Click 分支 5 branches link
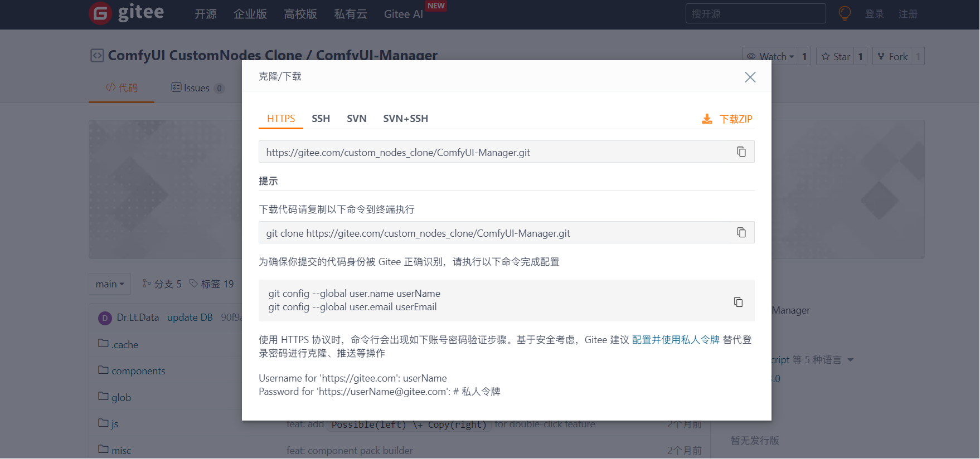 [x=162, y=284]
